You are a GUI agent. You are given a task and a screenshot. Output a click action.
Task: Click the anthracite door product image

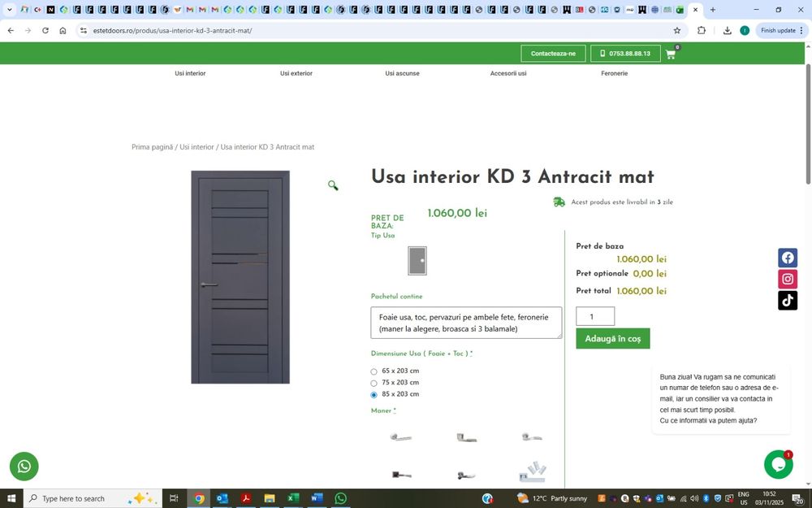click(x=240, y=277)
